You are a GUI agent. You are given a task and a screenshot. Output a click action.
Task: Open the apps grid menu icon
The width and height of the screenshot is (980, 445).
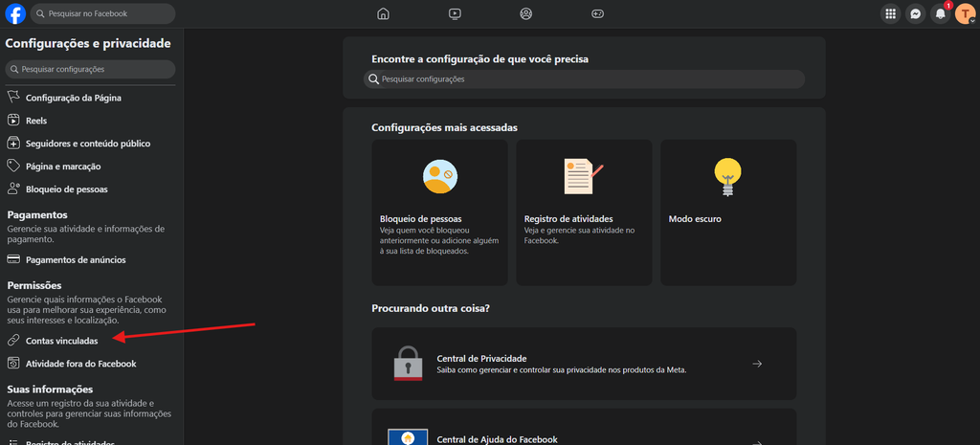click(890, 13)
